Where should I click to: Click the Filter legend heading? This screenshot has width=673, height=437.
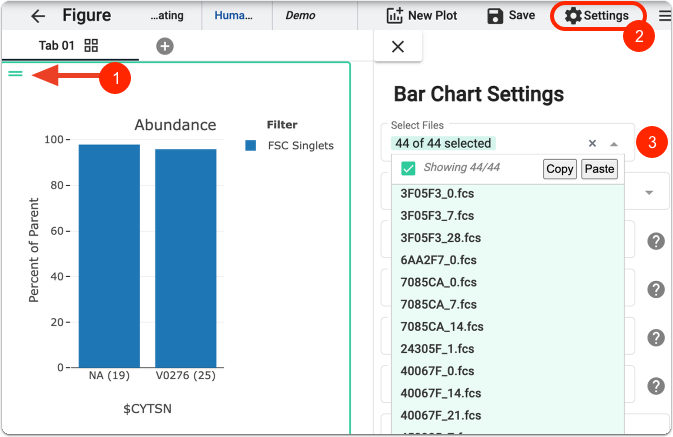pyautogui.click(x=282, y=125)
